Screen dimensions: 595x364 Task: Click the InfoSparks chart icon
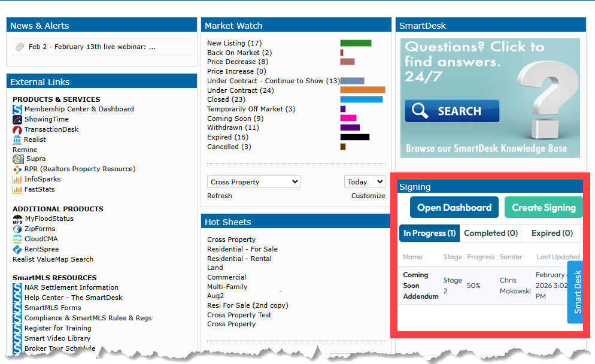coord(17,179)
